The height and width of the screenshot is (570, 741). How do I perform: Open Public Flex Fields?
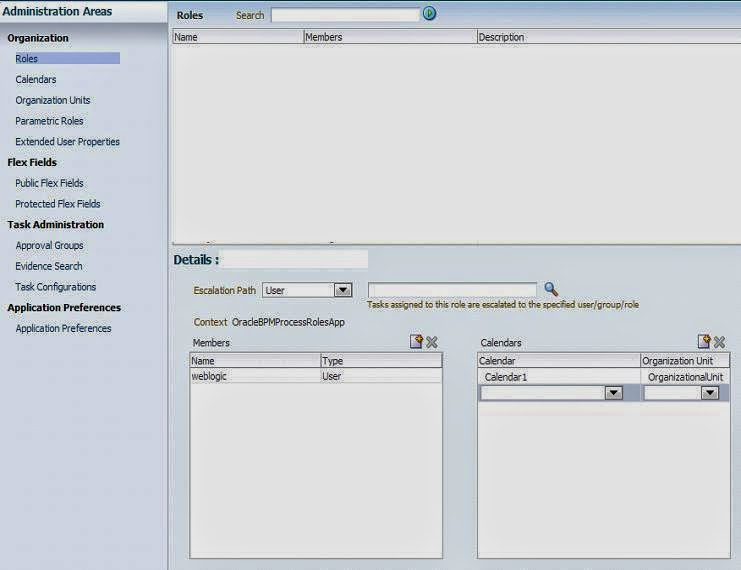[x=49, y=183]
